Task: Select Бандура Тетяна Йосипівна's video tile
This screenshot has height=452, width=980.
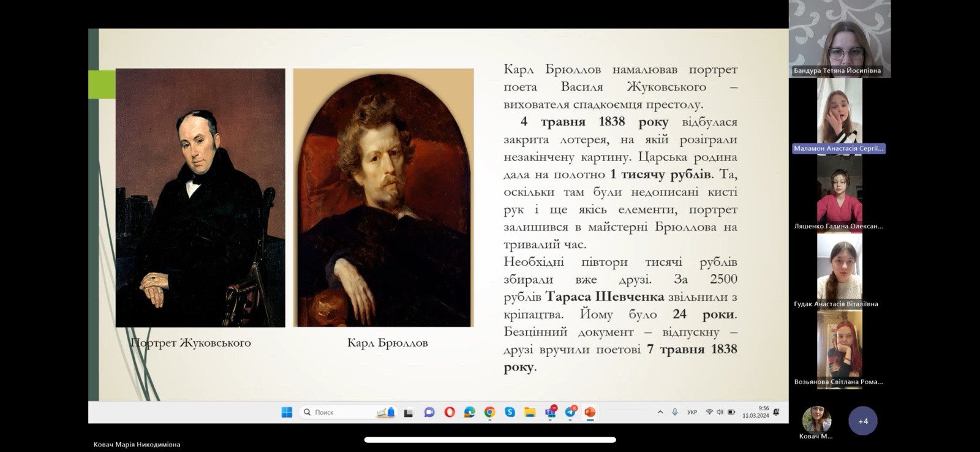Action: 840,39
